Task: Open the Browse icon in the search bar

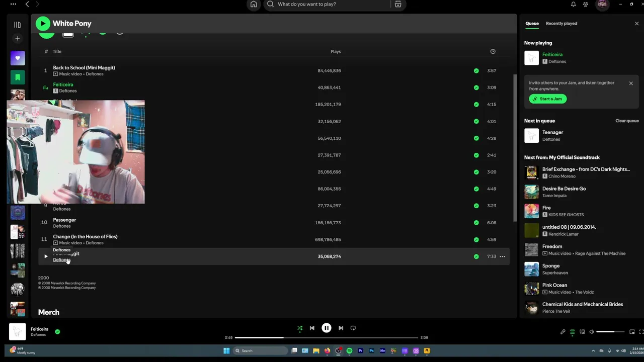Action: 398,4
